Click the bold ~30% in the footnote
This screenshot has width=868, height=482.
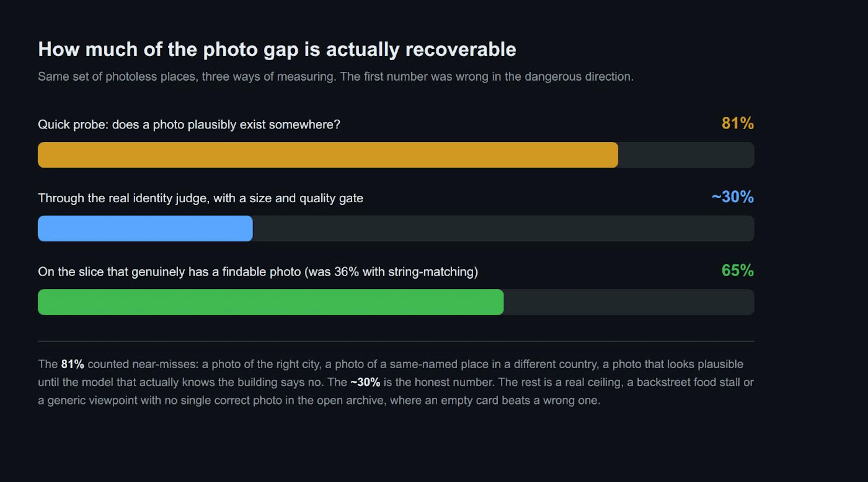point(365,382)
